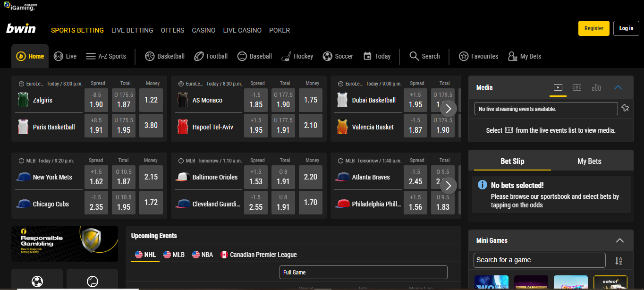Select Media field animation icon
The width and height of the screenshot is (644, 290).
pyautogui.click(x=577, y=87)
